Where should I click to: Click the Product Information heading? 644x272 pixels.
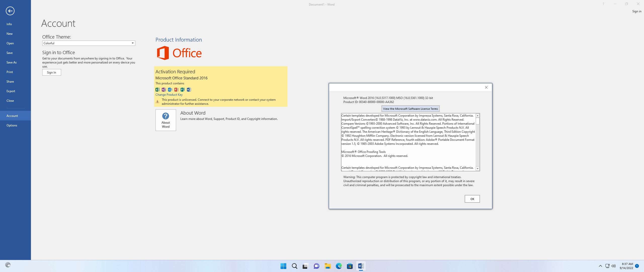click(x=179, y=40)
